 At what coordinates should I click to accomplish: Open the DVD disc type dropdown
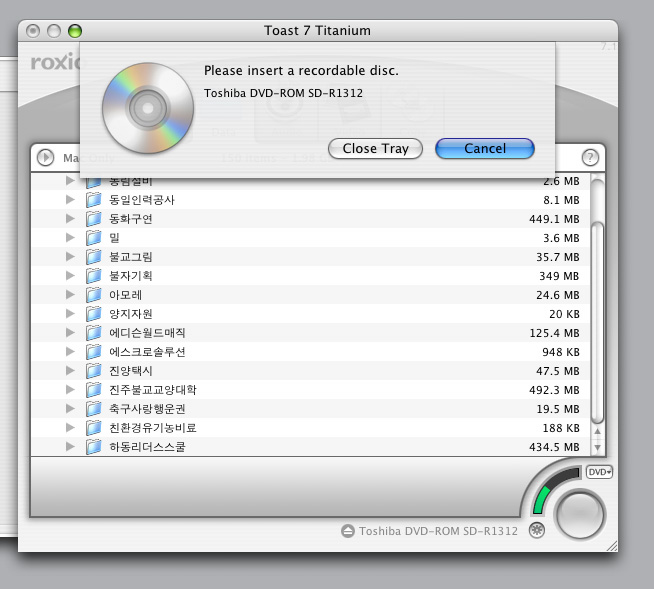(x=599, y=472)
